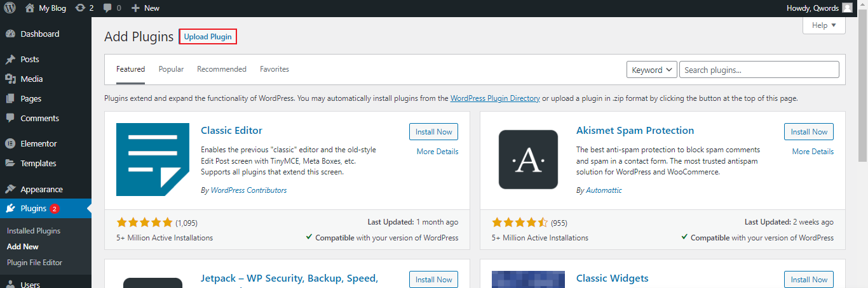Switch to the Recommended tab
The height and width of the screenshot is (288, 868).
pyautogui.click(x=222, y=69)
